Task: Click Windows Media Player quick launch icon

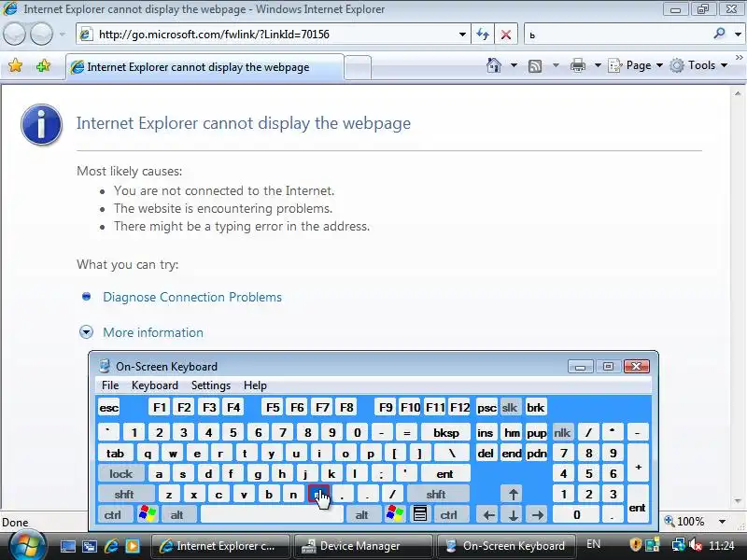Action: 133,546
